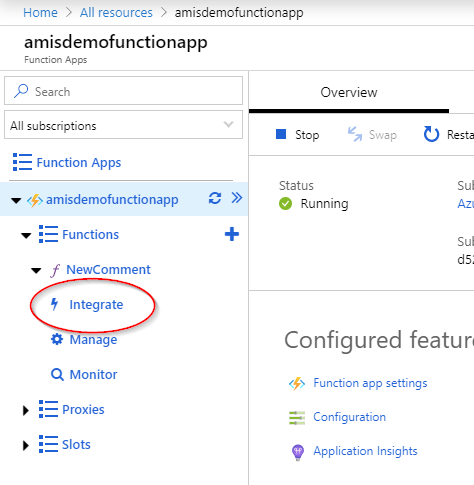Click the Slots list icon
Image resolution: width=474 pixels, height=485 pixels.
[x=48, y=444]
